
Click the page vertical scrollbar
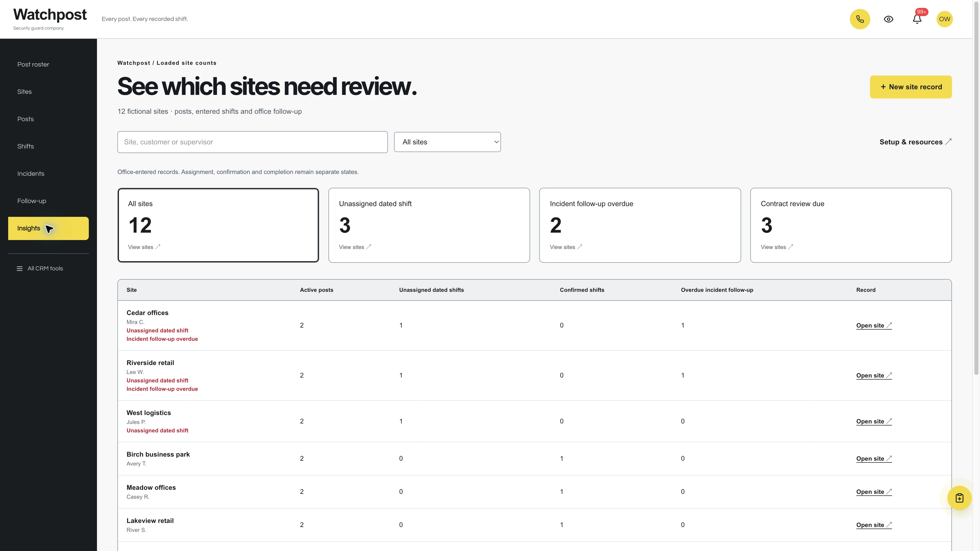click(976, 188)
